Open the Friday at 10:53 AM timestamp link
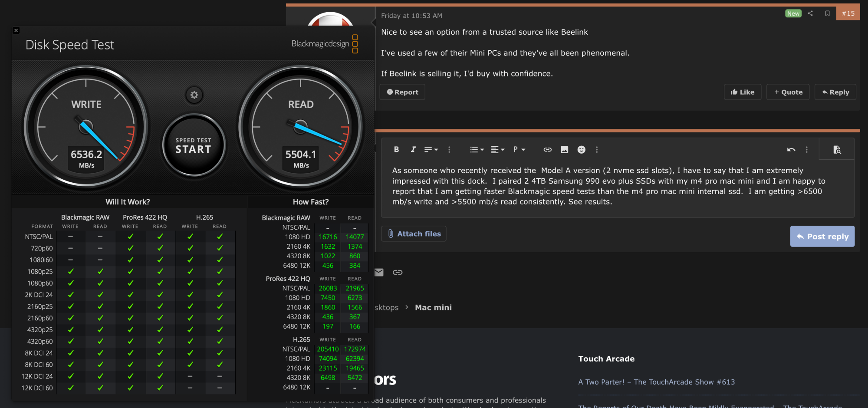The height and width of the screenshot is (408, 868). pos(411,16)
